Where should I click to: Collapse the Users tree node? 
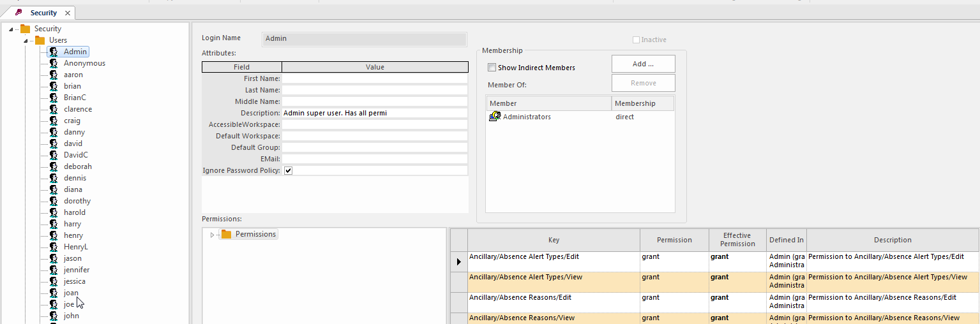pyautogui.click(x=26, y=41)
